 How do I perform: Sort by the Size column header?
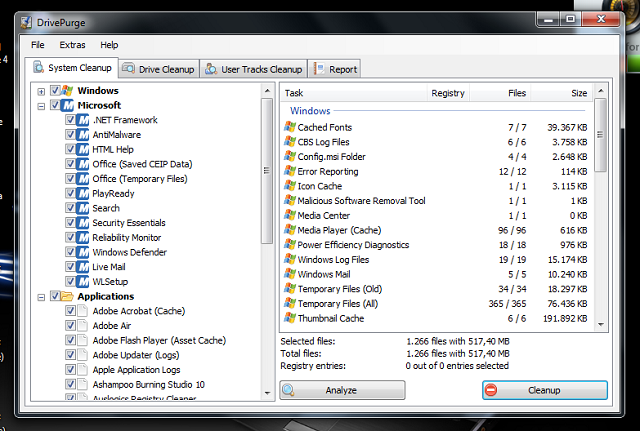point(561,93)
